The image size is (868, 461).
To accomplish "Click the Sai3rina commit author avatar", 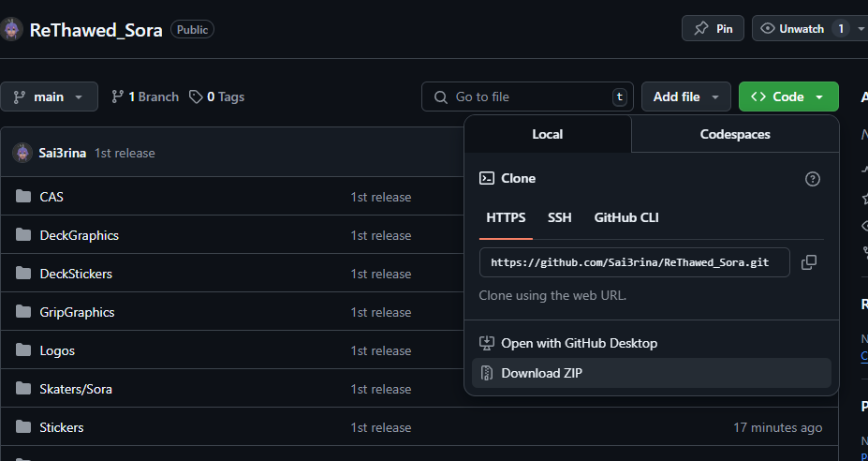I will pyautogui.click(x=22, y=153).
